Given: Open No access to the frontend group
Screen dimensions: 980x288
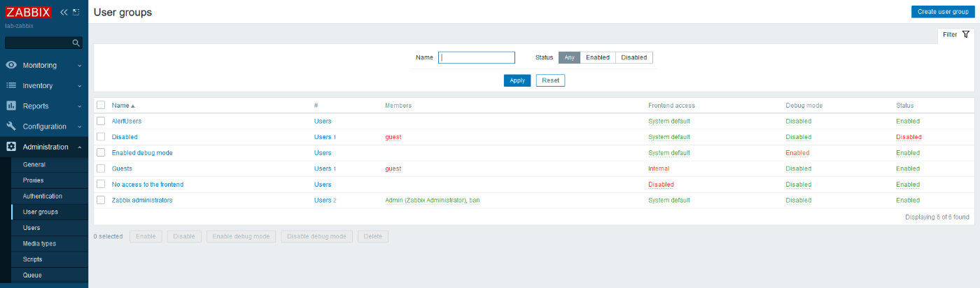Looking at the screenshot, I should click(x=148, y=185).
